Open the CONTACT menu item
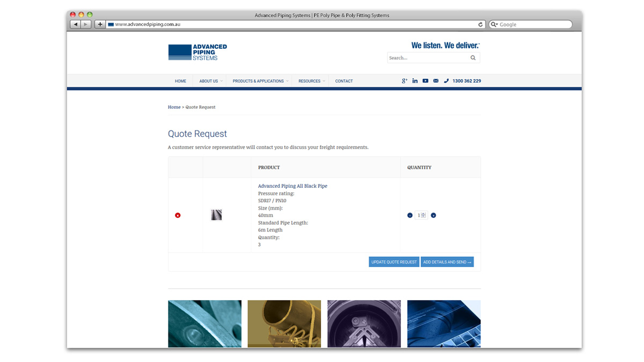Screen dimensions: 644x362 344,81
